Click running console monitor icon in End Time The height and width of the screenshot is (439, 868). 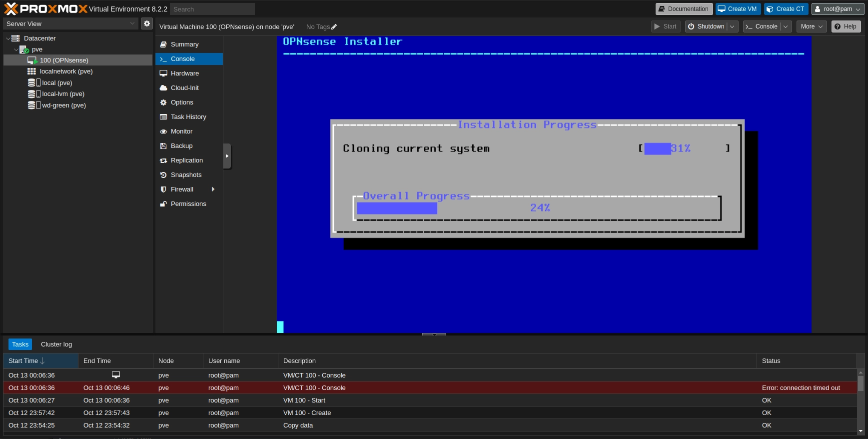116,374
